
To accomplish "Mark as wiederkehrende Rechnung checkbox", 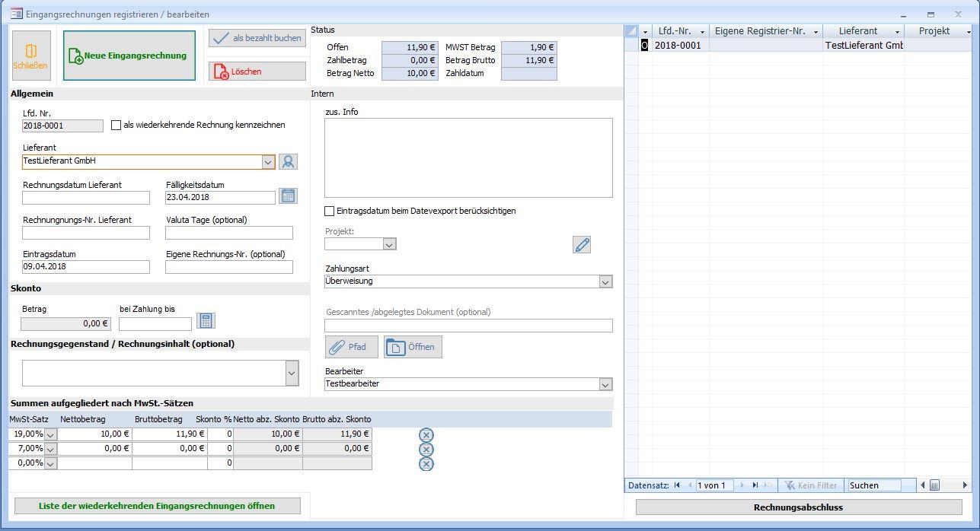I will 116,125.
